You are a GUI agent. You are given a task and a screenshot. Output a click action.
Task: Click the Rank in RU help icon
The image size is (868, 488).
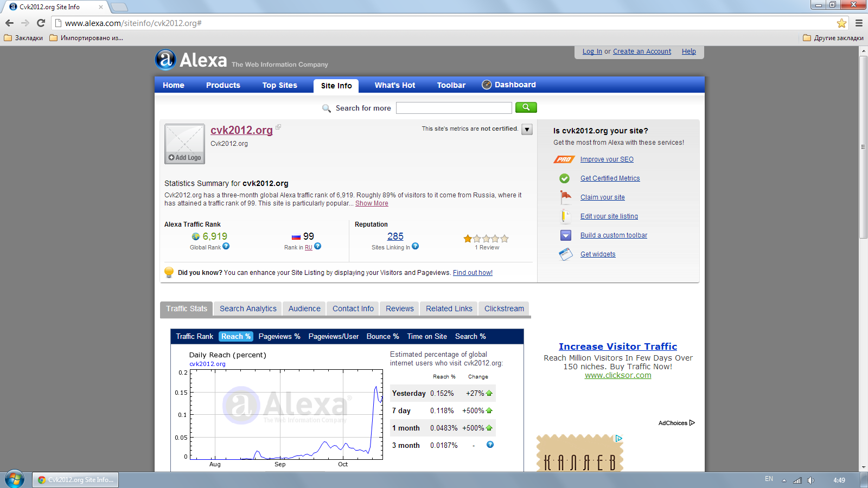318,246
